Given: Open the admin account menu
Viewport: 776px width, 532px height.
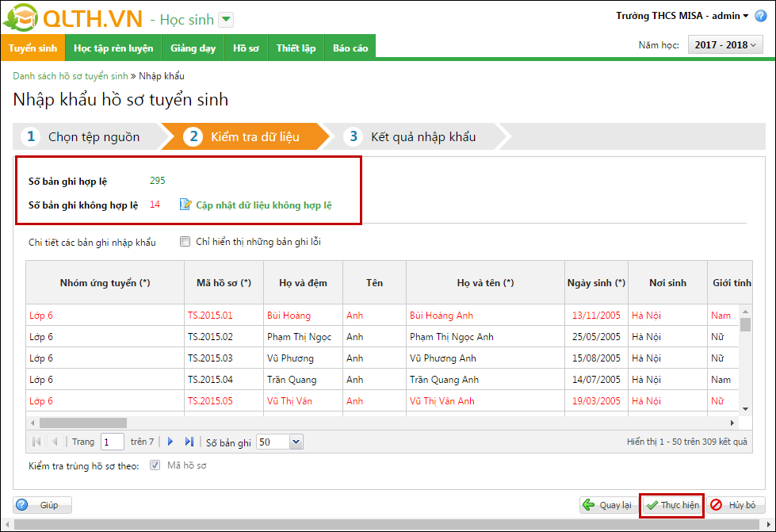Looking at the screenshot, I should [x=746, y=16].
